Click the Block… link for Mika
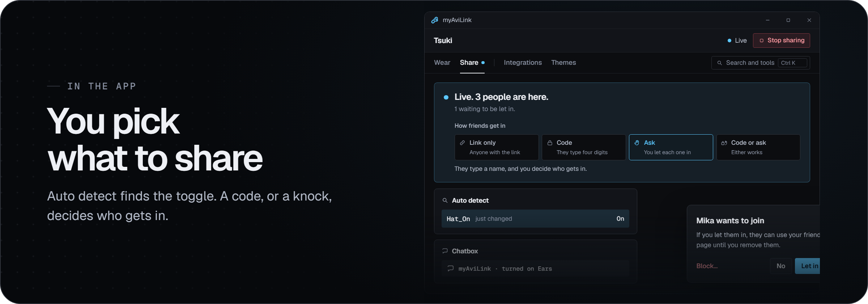 [707, 266]
